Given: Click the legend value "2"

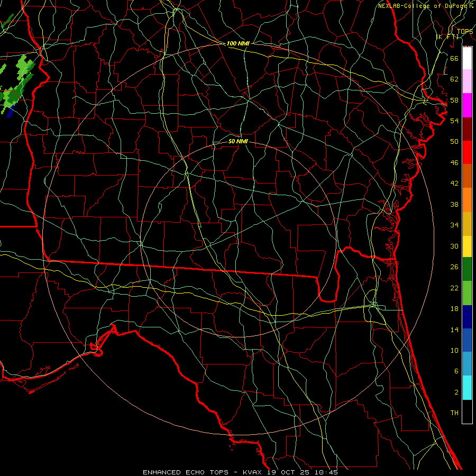Looking at the screenshot, I should pyautogui.click(x=456, y=392).
